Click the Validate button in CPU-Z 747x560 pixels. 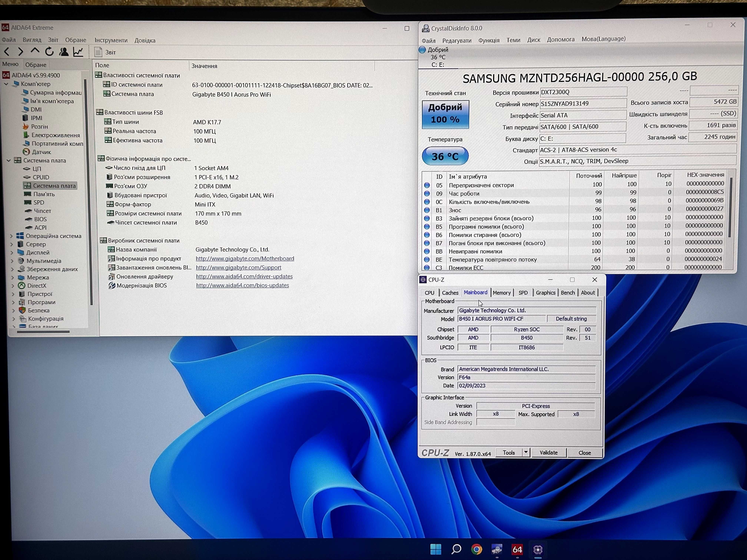tap(548, 453)
